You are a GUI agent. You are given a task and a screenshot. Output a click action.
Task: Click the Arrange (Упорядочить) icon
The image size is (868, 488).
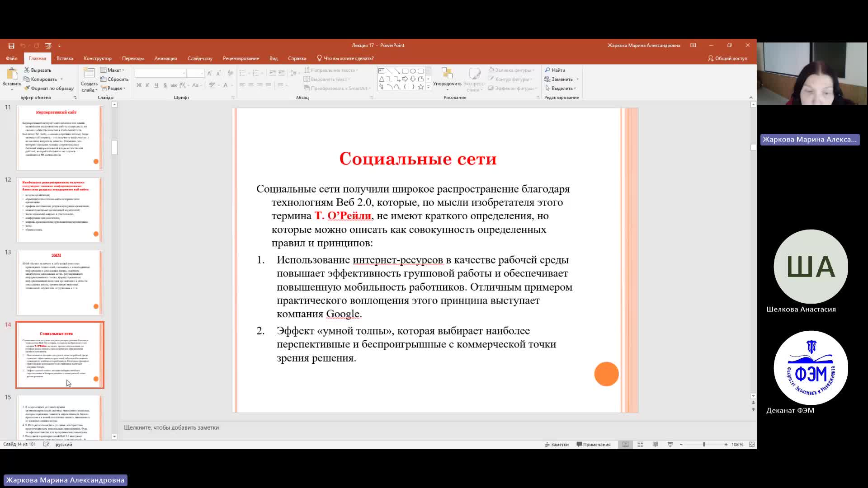pos(447,73)
